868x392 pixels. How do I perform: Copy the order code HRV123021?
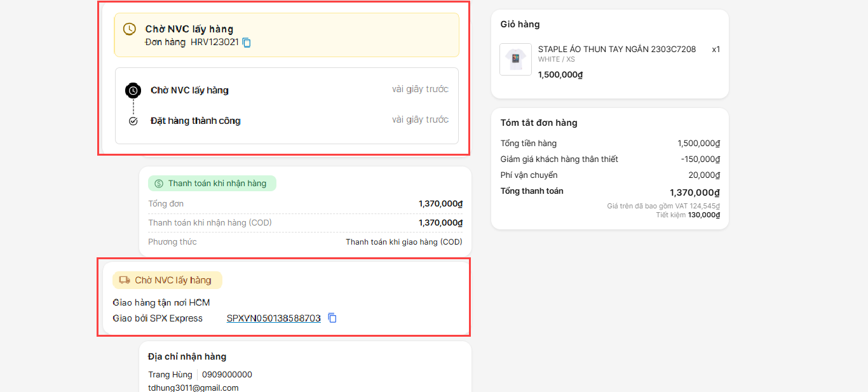247,43
